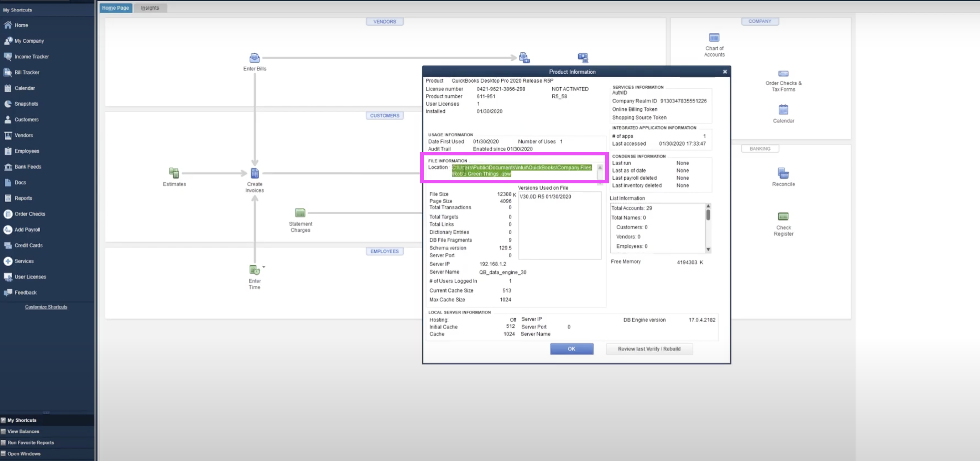Open the Create Invoices icon
980x461 pixels.
pyautogui.click(x=254, y=173)
